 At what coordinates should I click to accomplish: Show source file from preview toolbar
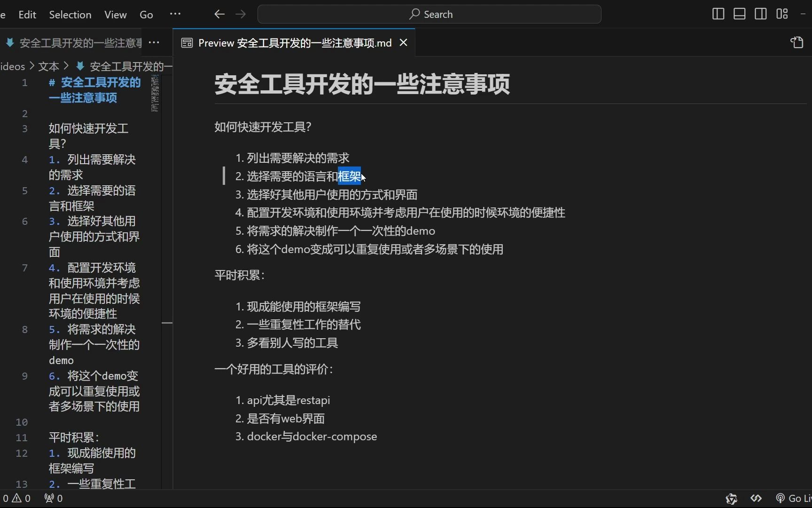click(797, 42)
